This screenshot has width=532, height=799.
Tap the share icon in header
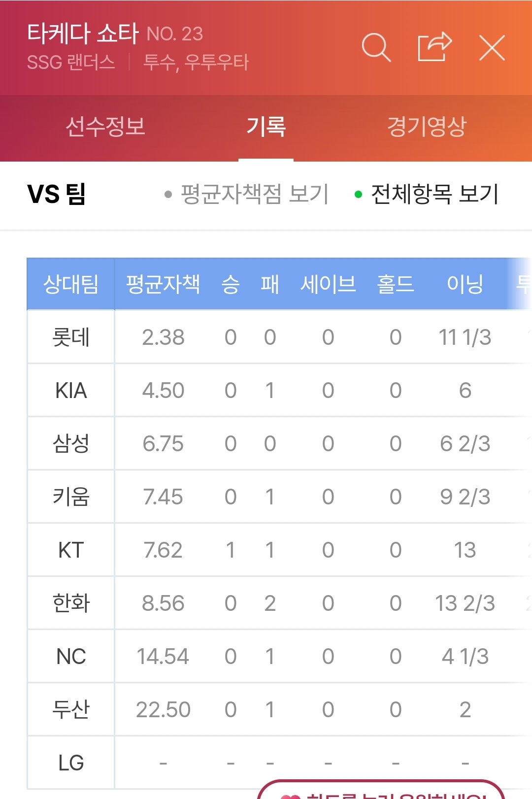tap(434, 47)
